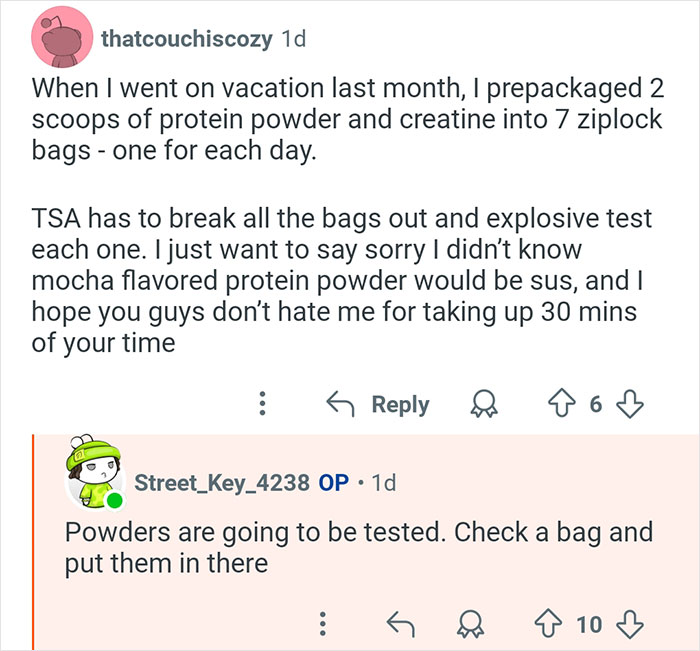
Task: Click the vote count of 6
Action: (596, 405)
